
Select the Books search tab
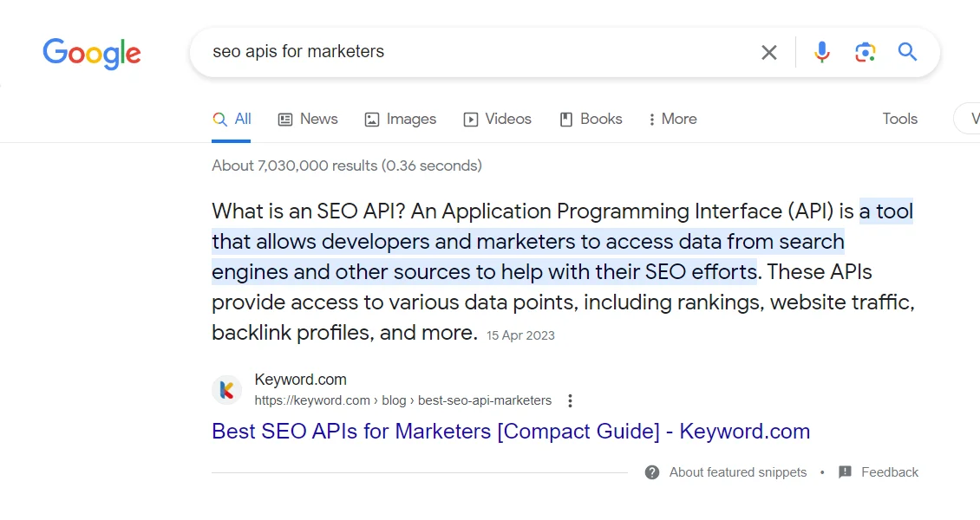click(x=590, y=119)
